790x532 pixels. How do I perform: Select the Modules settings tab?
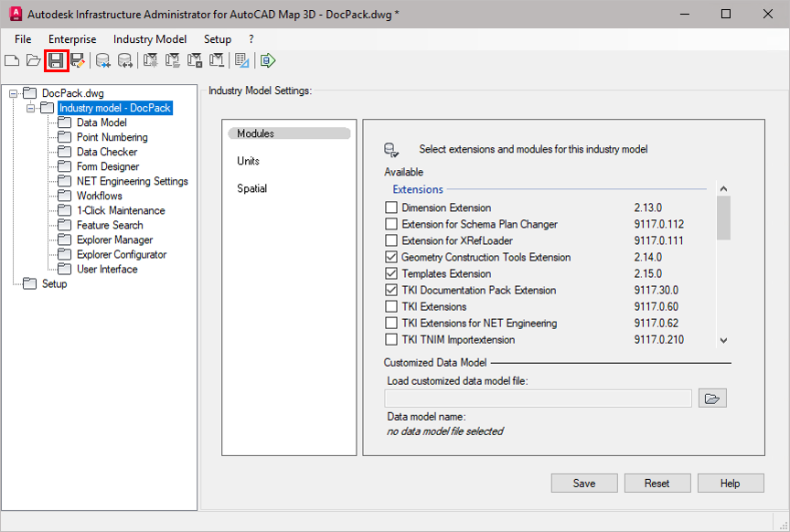pos(289,133)
